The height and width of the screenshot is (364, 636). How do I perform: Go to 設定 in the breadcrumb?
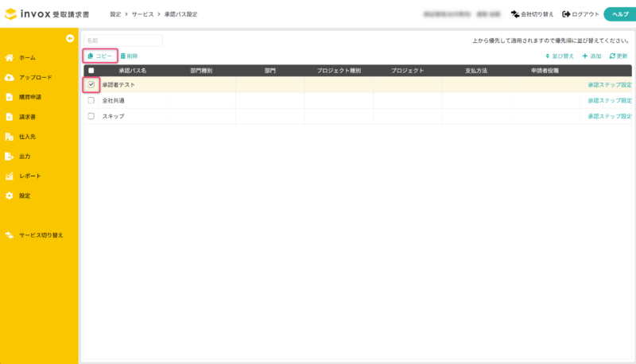(115, 14)
